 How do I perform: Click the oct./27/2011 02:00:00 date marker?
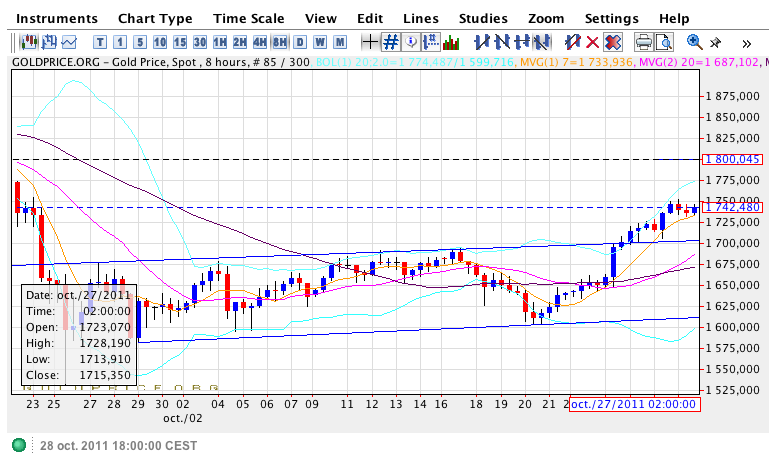635,404
